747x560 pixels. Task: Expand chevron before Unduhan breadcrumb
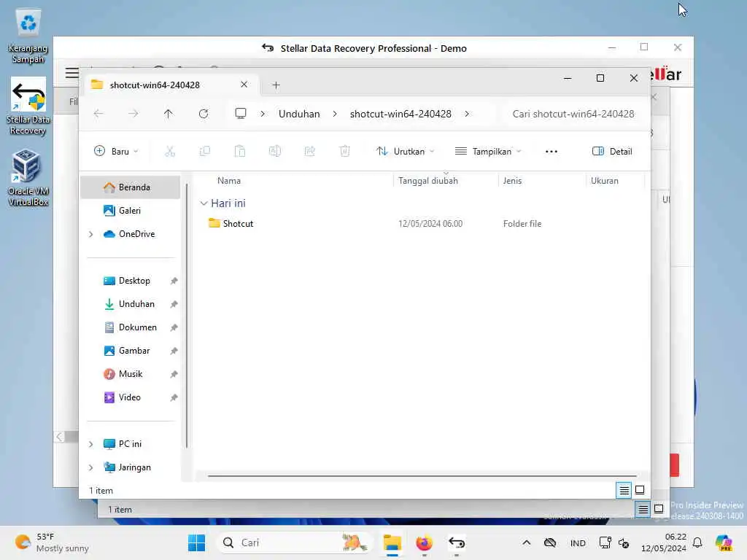click(x=263, y=114)
